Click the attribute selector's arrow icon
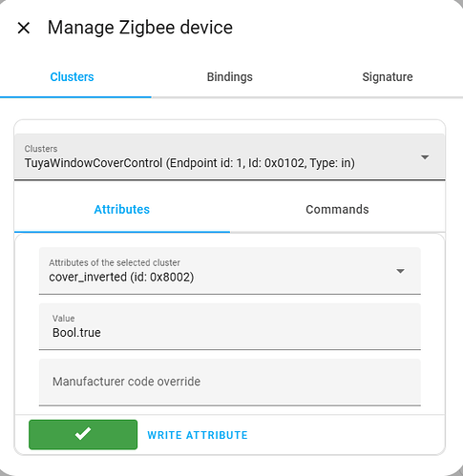 tap(400, 271)
